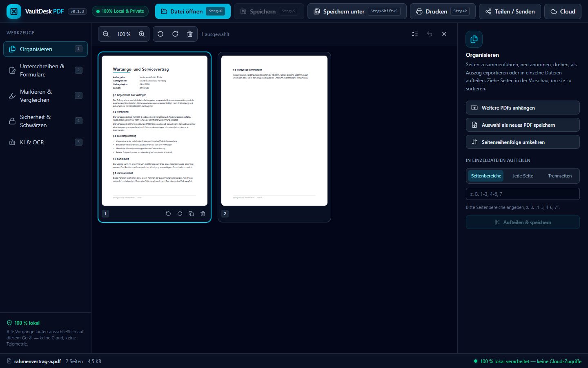588x368 pixels.
Task: Open a file with Datei öffnen
Action: click(193, 11)
